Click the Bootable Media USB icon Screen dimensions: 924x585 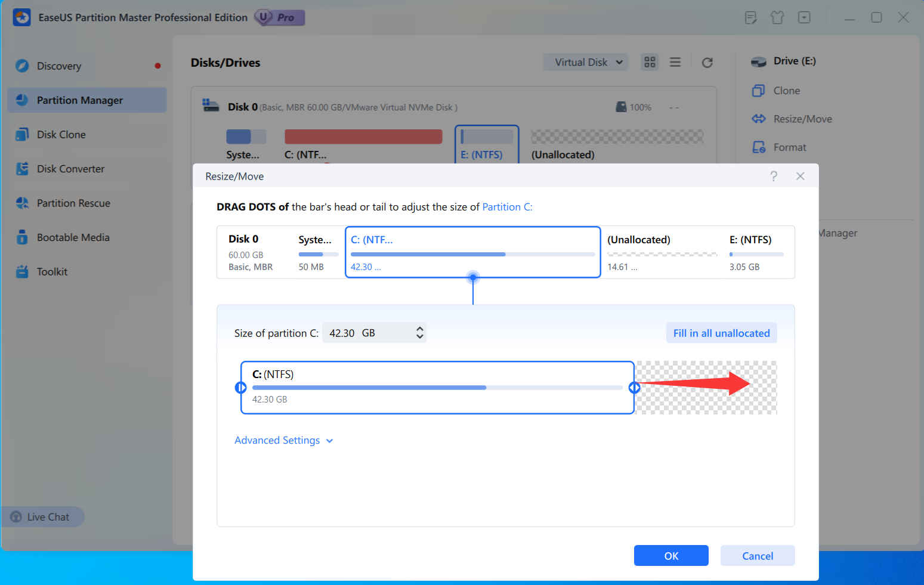tap(22, 237)
